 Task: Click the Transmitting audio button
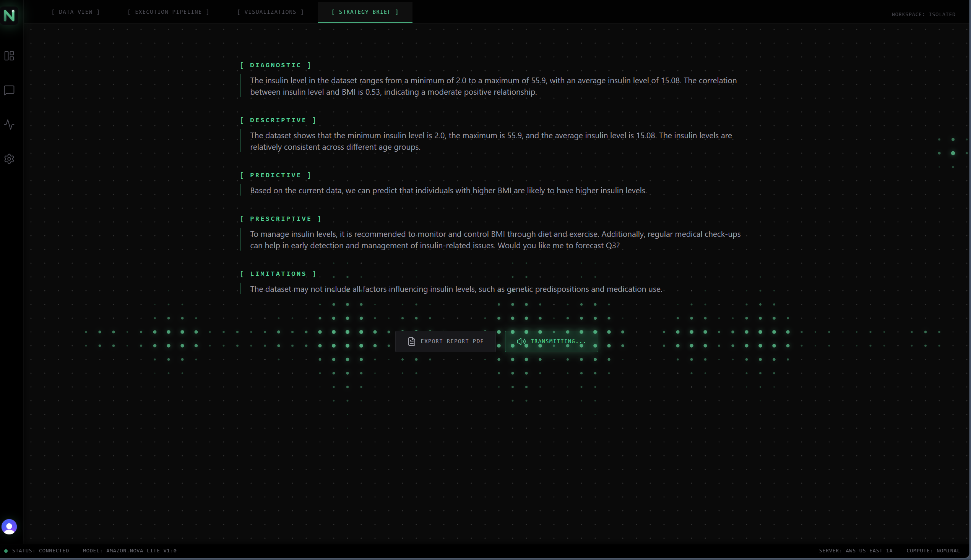(552, 341)
